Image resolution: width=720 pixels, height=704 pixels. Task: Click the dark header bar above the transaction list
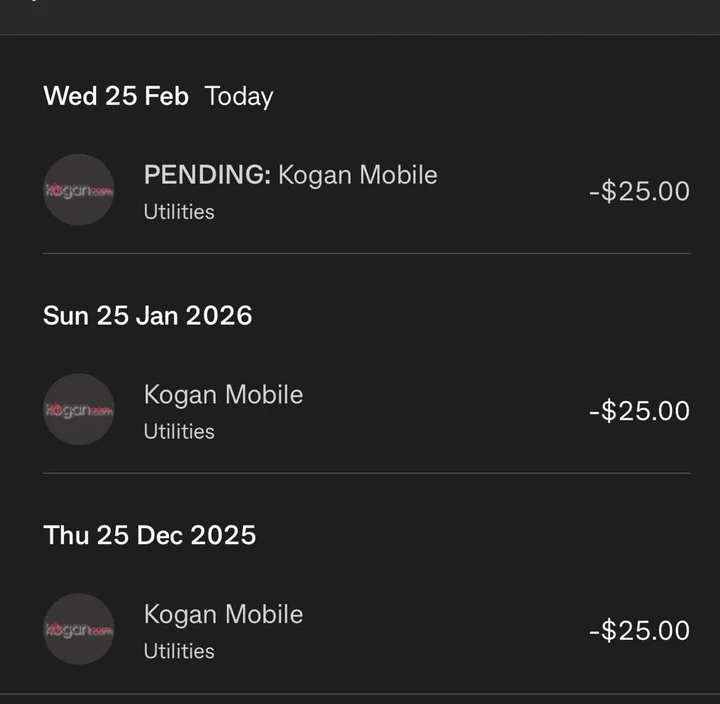click(x=360, y=16)
